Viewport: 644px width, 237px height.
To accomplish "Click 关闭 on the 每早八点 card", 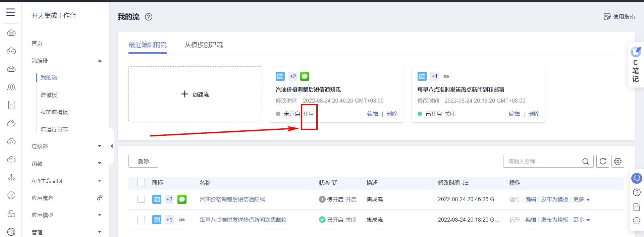I will (450, 114).
